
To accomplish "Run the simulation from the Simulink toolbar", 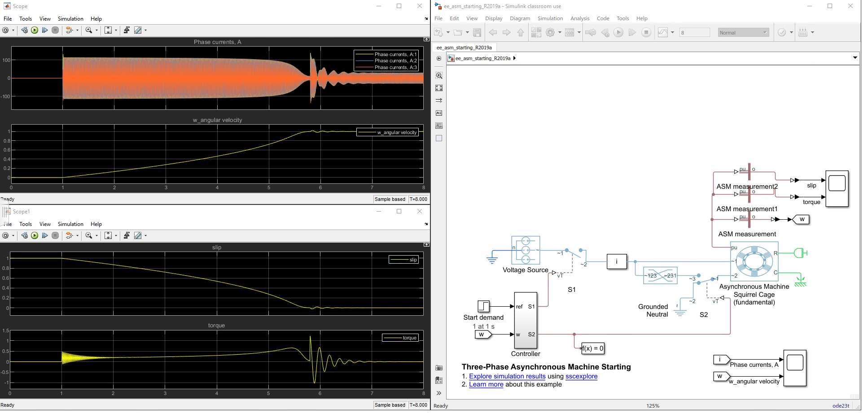I will point(618,32).
